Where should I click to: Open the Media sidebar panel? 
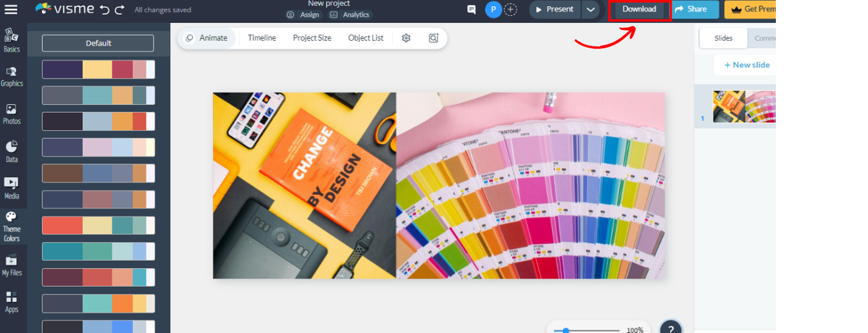(12, 189)
